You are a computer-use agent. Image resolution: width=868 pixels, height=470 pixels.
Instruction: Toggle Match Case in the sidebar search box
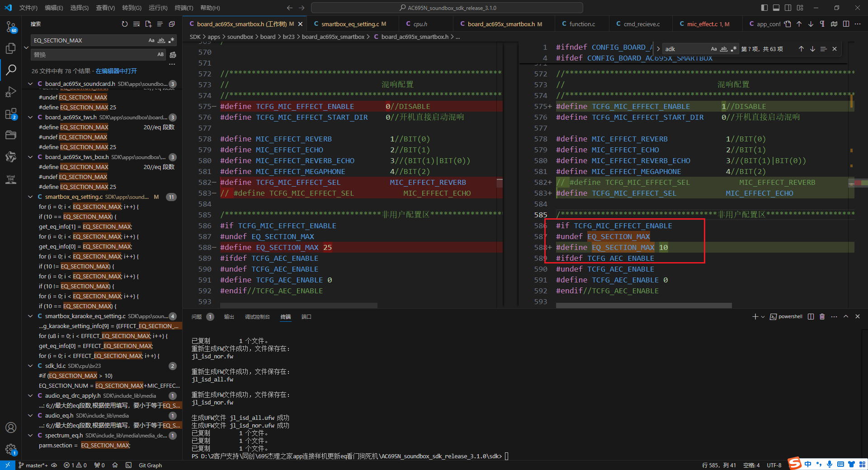coord(151,40)
